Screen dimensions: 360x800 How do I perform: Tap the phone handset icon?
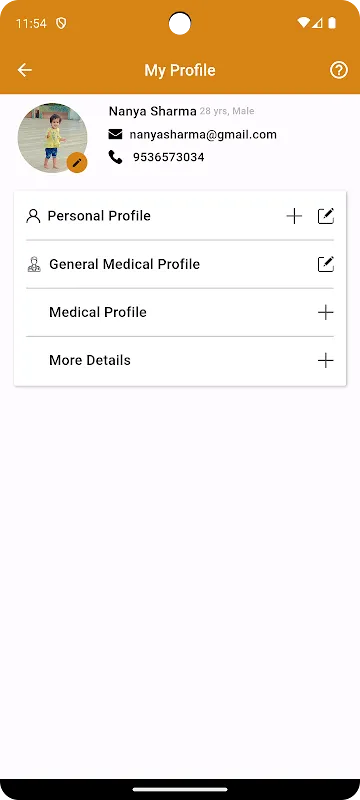[115, 157]
